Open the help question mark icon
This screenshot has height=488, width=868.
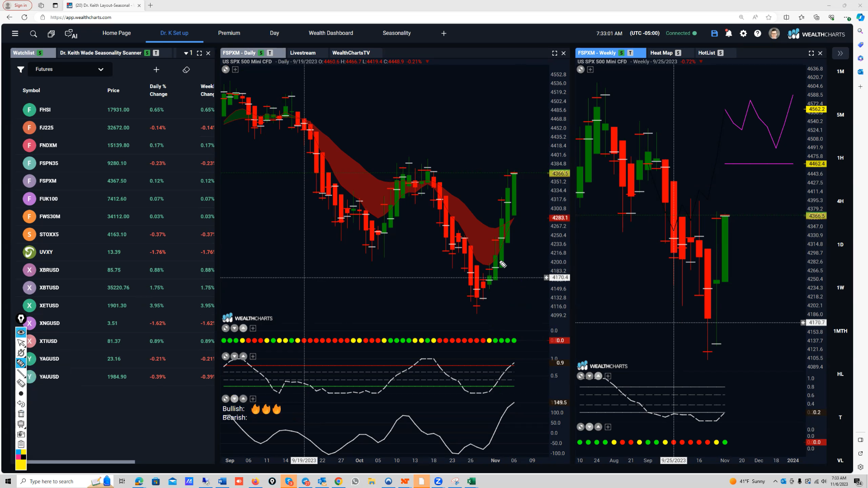coord(758,33)
